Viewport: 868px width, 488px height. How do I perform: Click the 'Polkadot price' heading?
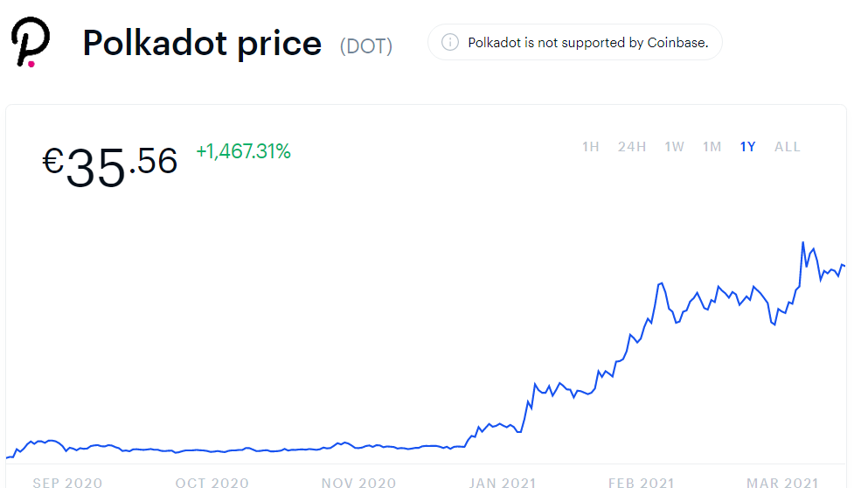(202, 42)
